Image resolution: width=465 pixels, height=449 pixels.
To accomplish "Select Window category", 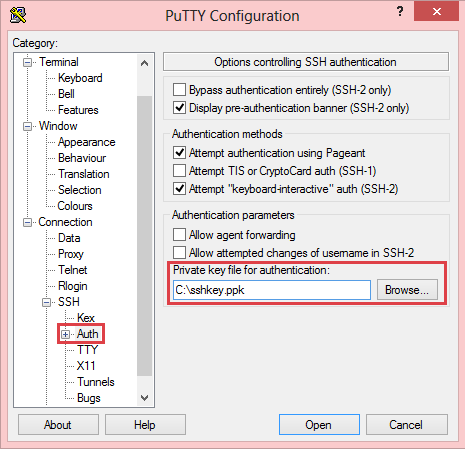I will (x=58, y=126).
